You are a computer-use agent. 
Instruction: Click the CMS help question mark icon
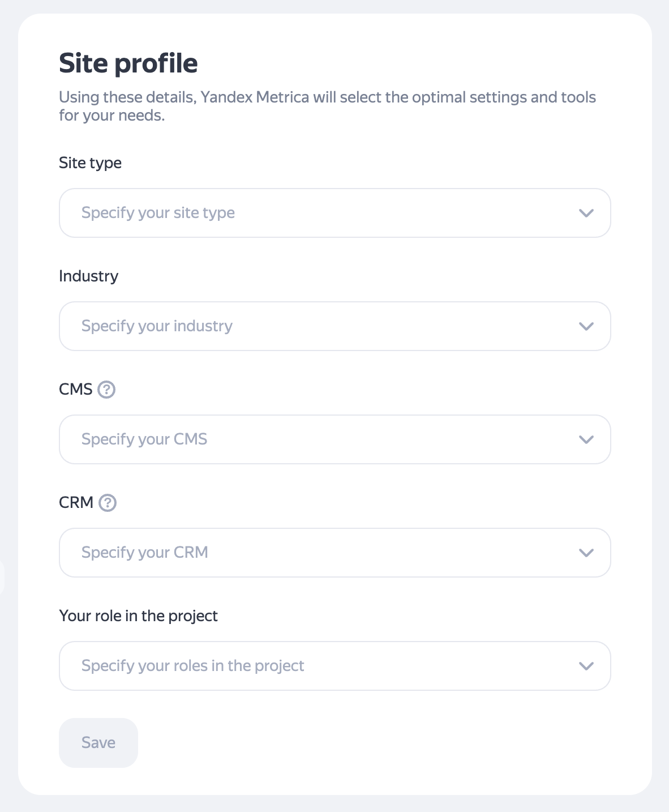106,390
